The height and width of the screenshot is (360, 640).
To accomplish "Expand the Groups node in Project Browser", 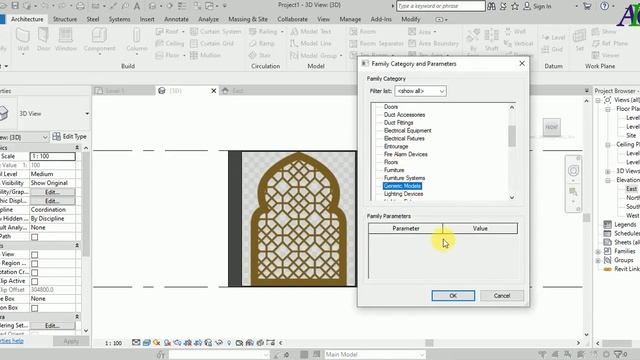I will [x=598, y=260].
